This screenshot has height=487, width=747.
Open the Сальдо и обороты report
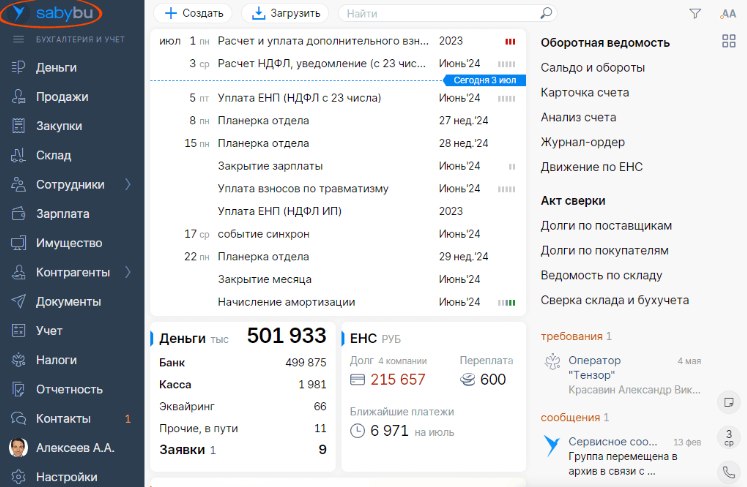(x=593, y=68)
